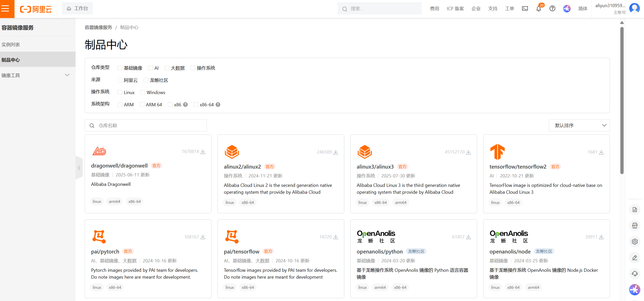Viewport: 644px width, 301px height.
Task: Open the dragonwell/dragonwell repository
Action: pos(119,166)
